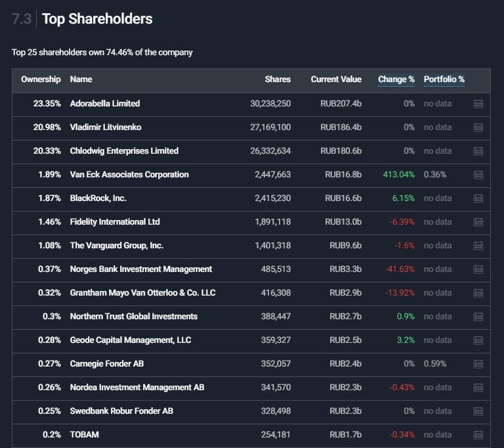Open the table icon in Swedbank Robur row
Screen dimensions: 504x448
click(478, 411)
